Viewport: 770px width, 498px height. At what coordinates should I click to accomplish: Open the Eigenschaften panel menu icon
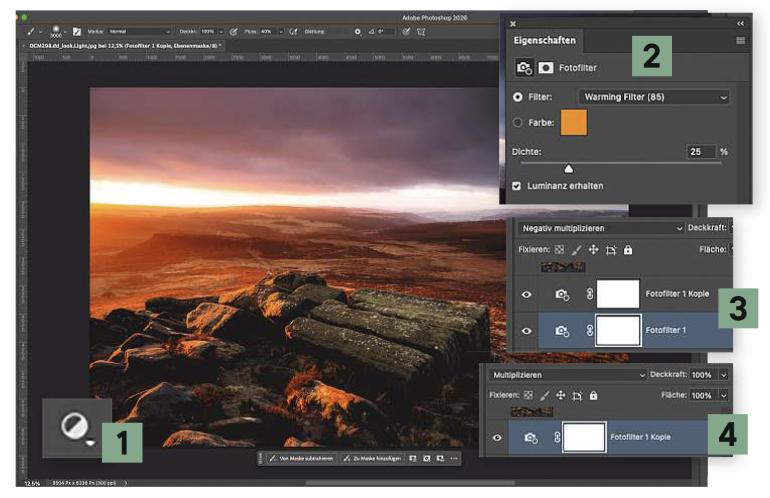(741, 41)
